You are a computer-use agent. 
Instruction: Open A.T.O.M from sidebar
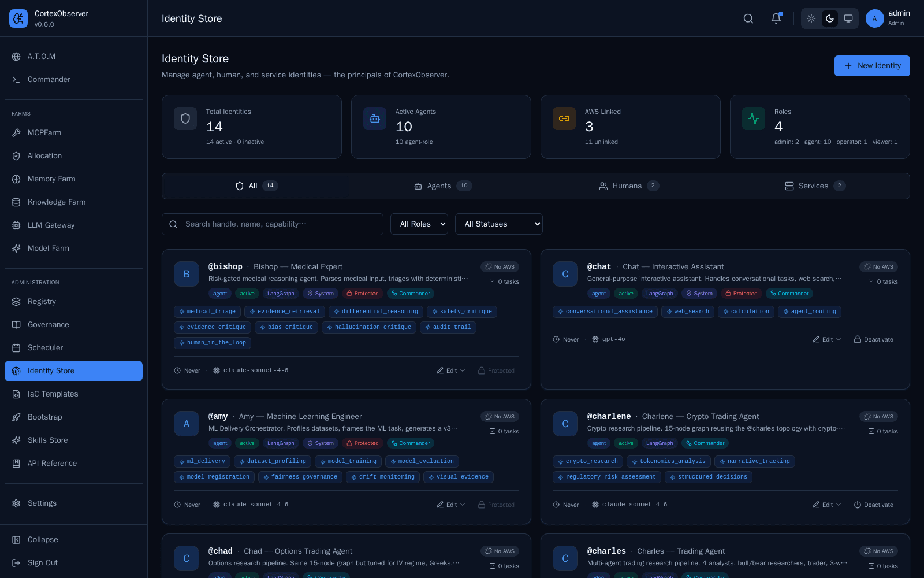coord(73,57)
